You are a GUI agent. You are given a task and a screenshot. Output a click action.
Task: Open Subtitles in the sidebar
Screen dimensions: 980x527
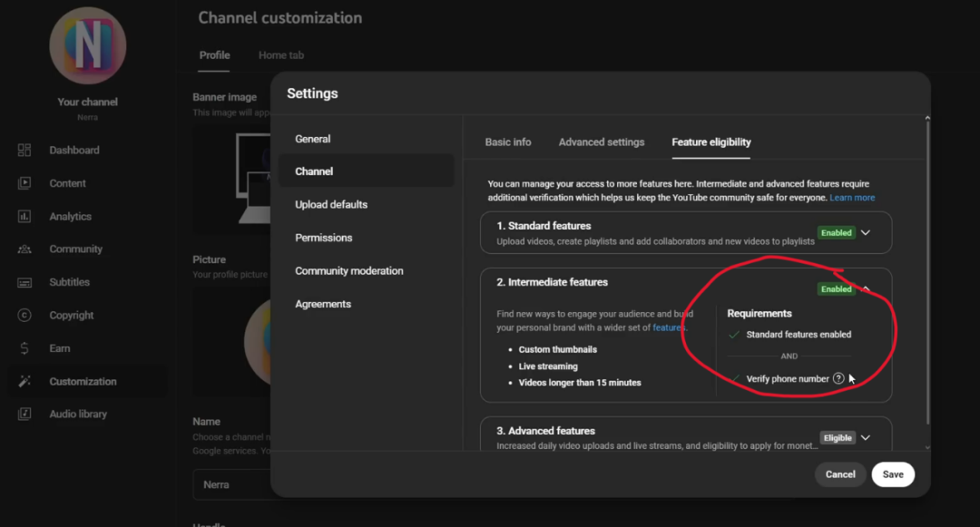point(69,282)
